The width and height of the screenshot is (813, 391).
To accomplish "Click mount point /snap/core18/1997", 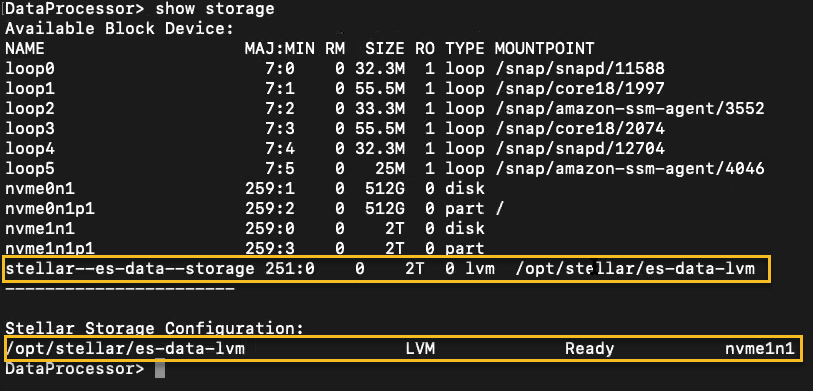I will [580, 89].
